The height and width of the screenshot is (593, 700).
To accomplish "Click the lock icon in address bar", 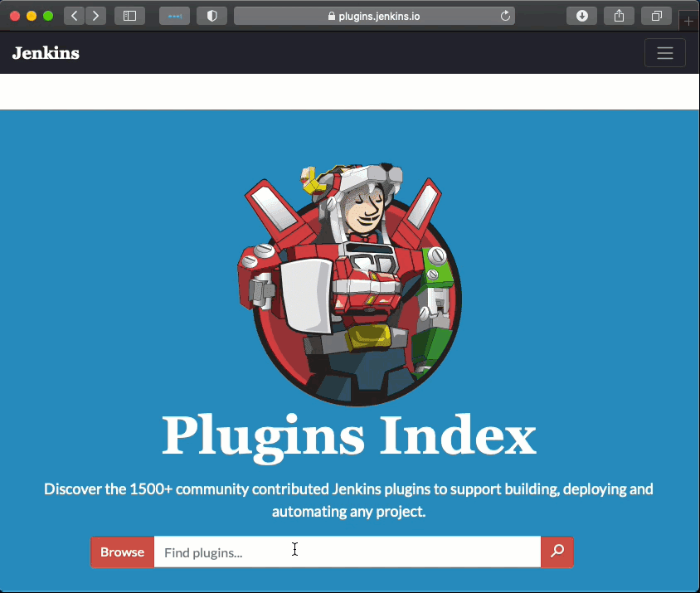I will tap(332, 16).
